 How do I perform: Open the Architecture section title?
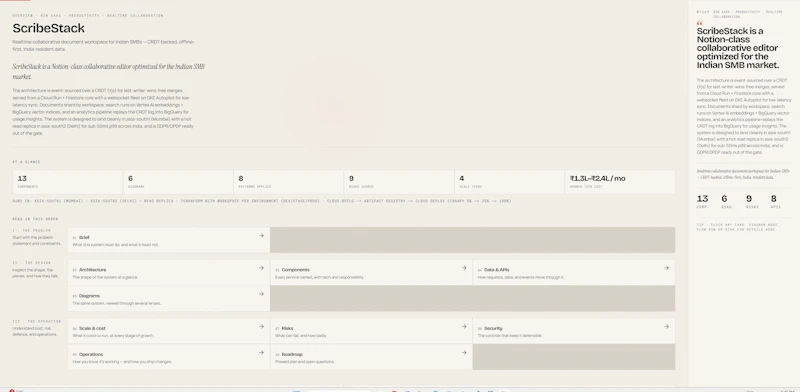pos(93,270)
